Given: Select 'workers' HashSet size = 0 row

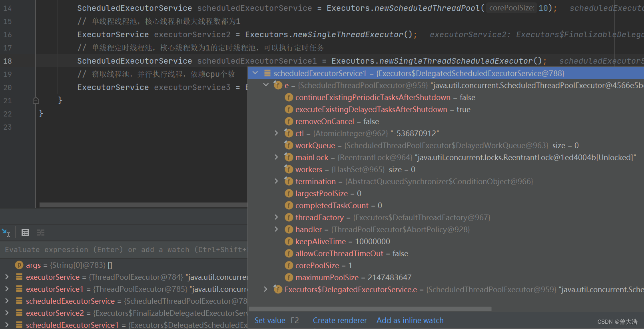Looking at the screenshot, I should [446, 169].
